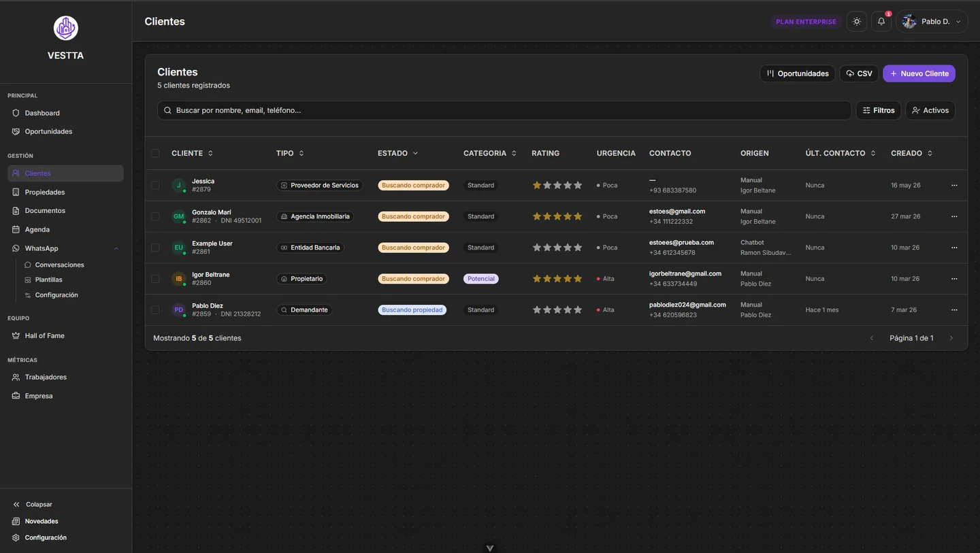Viewport: 980px width, 553px height.
Task: Open Documentos in sidebar
Action: (65, 211)
